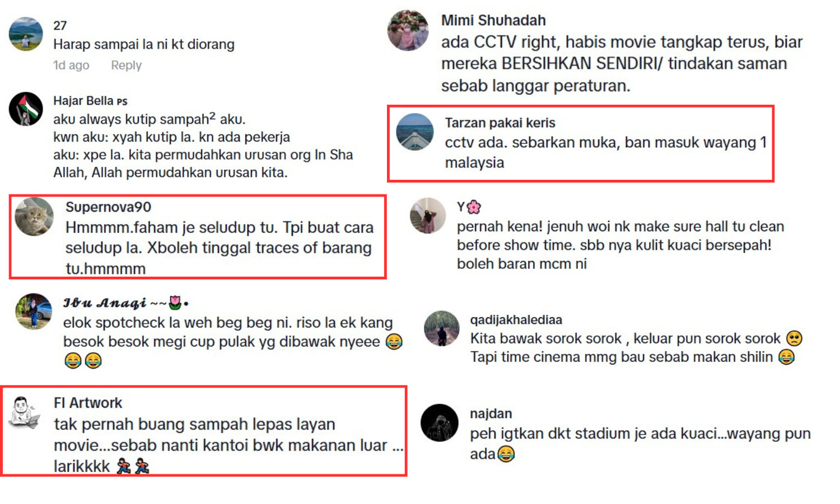Click the avatar of user 27
The height and width of the screenshot is (504, 840).
click(x=26, y=34)
